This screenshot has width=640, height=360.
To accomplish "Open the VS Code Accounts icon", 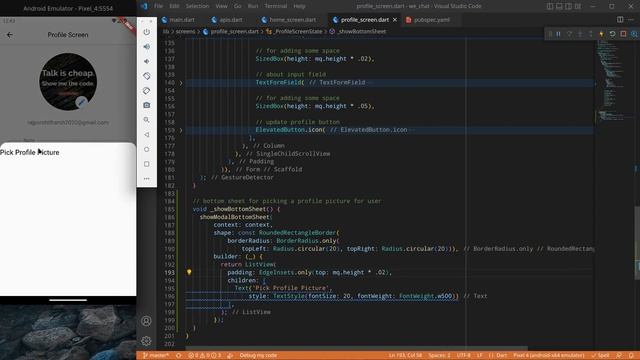I will (x=146, y=321).
